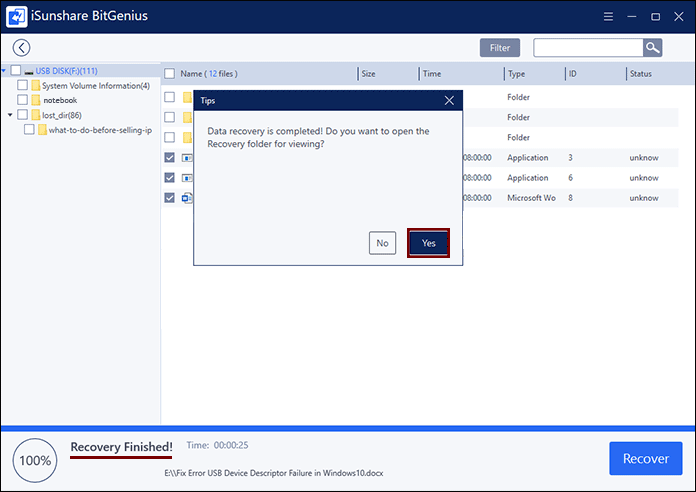The height and width of the screenshot is (492, 696).
Task: Sort by the ID column header
Action: click(573, 74)
